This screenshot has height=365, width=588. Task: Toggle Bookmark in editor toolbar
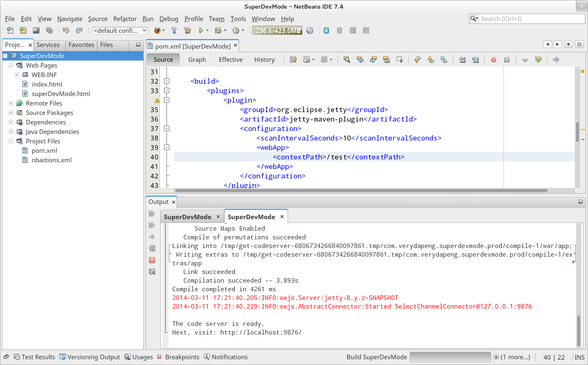[x=444, y=60]
